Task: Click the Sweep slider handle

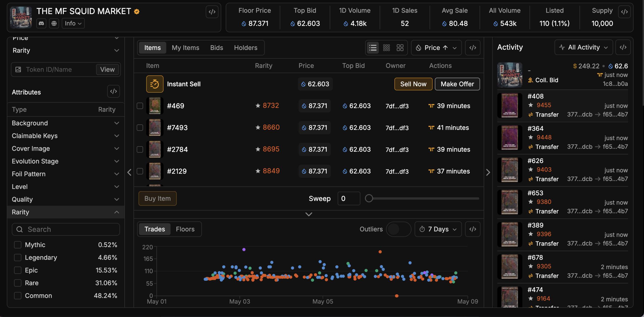Action: pos(369,198)
